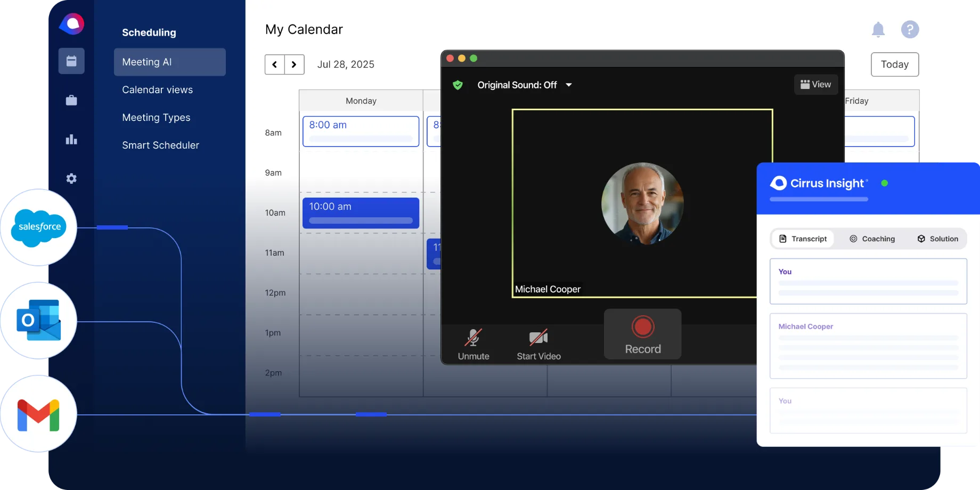980x490 pixels.
Task: Open Monday 10:00 am calendar event
Action: [361, 213]
